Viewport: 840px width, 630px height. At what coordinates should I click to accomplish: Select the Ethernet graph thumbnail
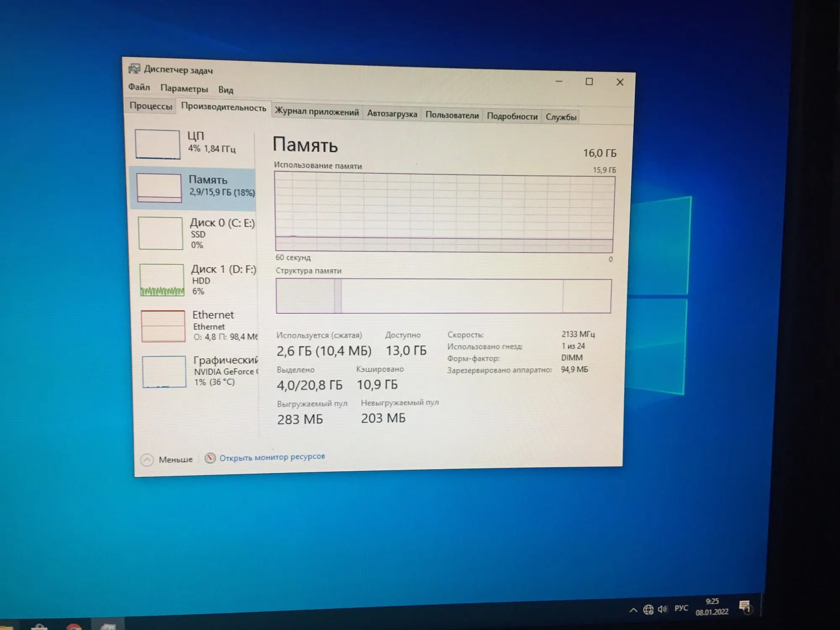(163, 326)
